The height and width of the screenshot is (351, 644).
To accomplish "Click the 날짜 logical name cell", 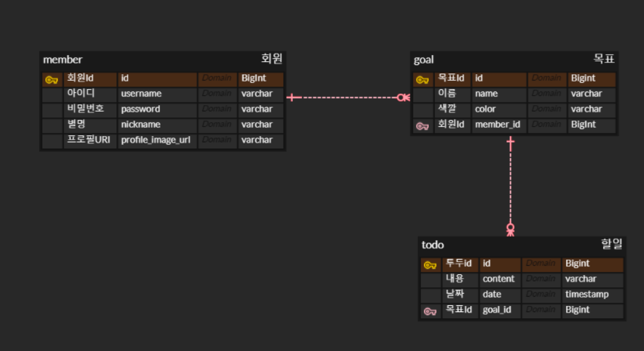I will pyautogui.click(x=460, y=294).
